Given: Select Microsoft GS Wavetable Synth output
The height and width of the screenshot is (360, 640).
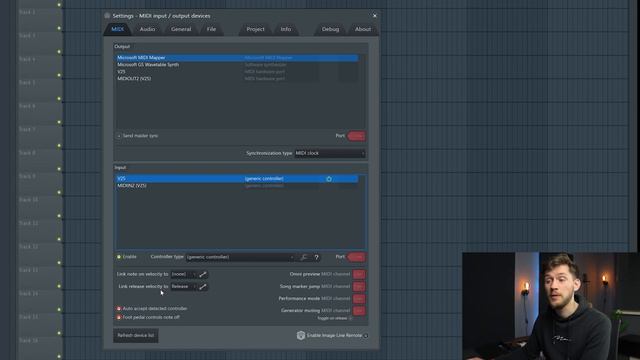Looking at the screenshot, I should click(x=237, y=64).
